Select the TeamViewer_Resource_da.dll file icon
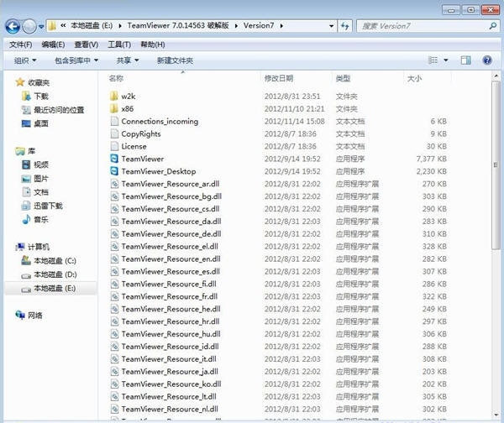Image resolution: width=504 pixels, height=423 pixels. coord(114,222)
